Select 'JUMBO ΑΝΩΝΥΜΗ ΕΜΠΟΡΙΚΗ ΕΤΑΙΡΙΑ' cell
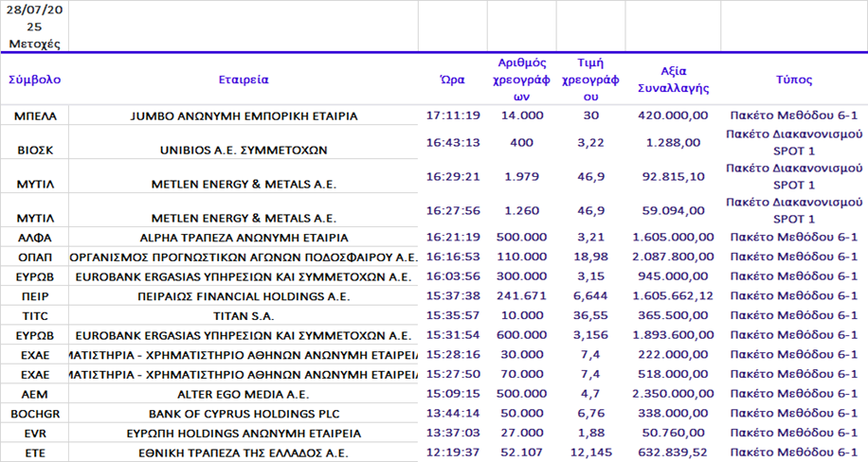The image size is (868, 462). 244,116
